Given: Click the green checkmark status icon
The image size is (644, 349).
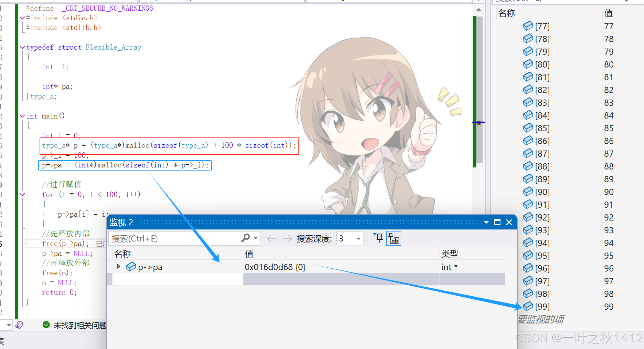Looking at the screenshot, I should (46, 325).
